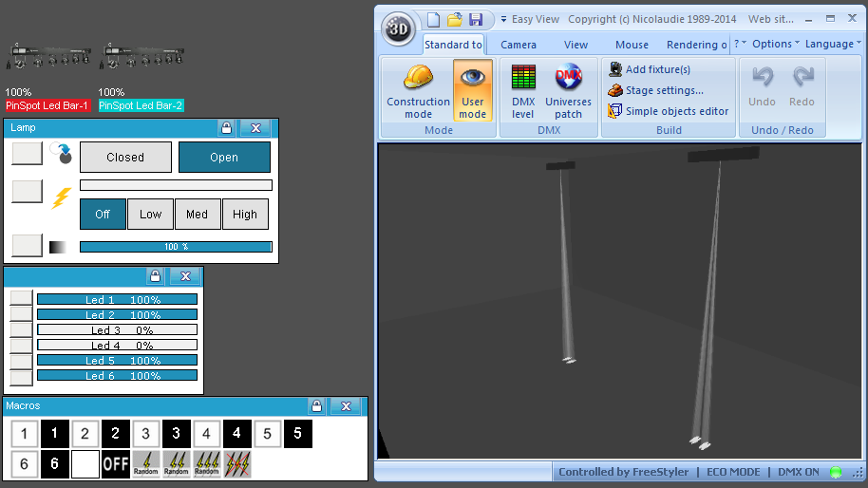Click the Undo arrow
Viewport: 868px width, 488px height.
click(x=763, y=85)
